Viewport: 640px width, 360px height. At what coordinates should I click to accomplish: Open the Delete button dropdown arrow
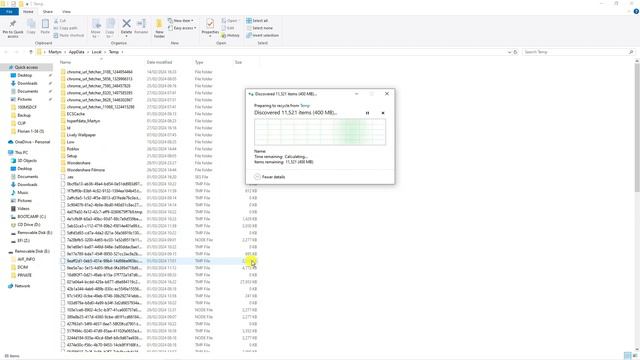127,36
